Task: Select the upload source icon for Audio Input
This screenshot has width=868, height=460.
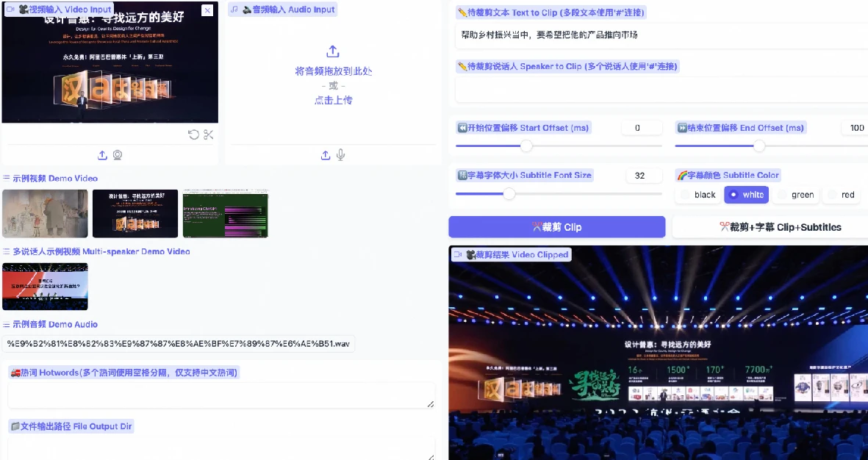Action: [x=326, y=155]
